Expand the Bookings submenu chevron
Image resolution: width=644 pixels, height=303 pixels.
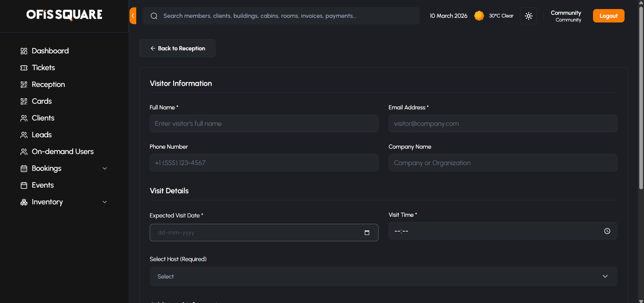click(105, 168)
